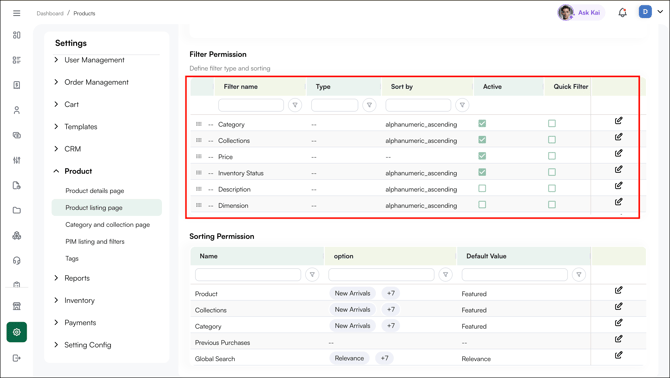Viewport: 670px width, 378px height.
Task: Select Product listing page item
Action: [107, 208]
